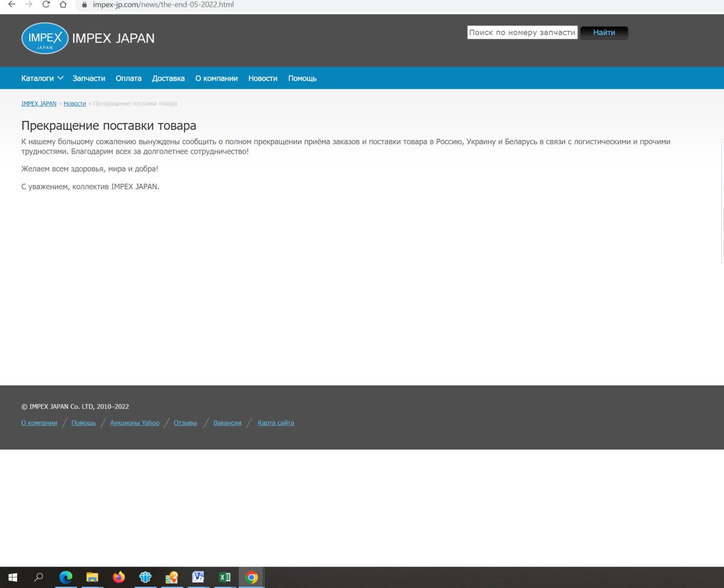Open the Запчасти menu item
Screen dimensions: 724x588
(89, 78)
